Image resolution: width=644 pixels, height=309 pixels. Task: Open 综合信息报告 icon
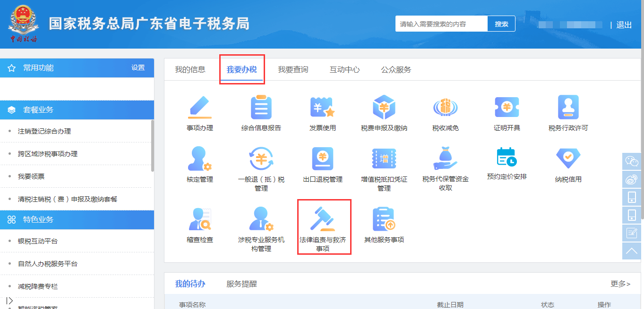pyautogui.click(x=261, y=107)
